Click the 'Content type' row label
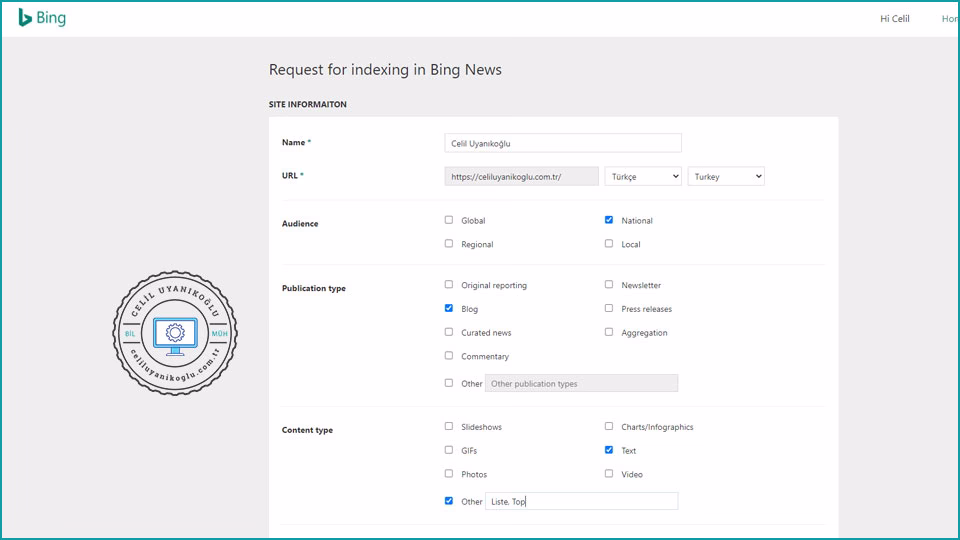960x540 pixels. (307, 430)
